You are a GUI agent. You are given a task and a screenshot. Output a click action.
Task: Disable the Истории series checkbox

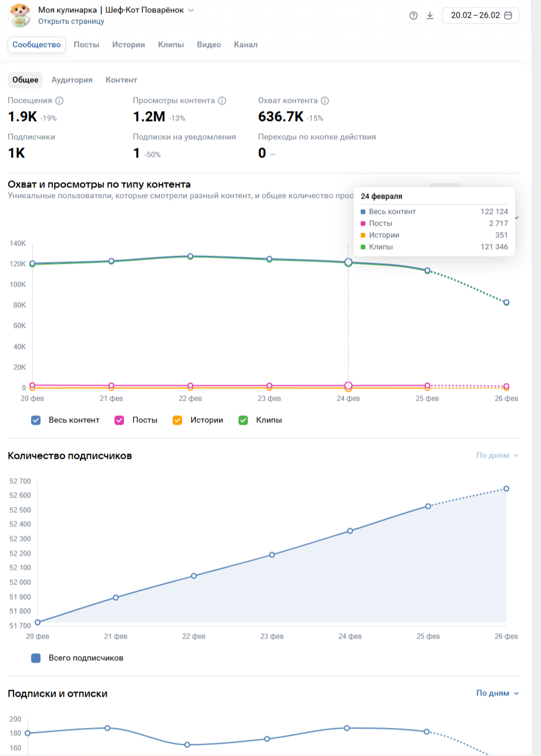pyautogui.click(x=177, y=420)
